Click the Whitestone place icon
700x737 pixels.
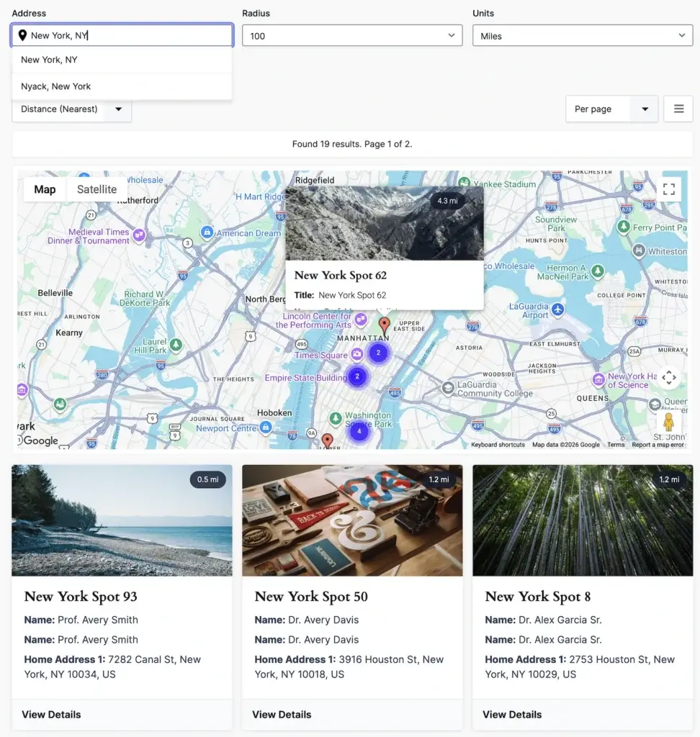click(638, 250)
